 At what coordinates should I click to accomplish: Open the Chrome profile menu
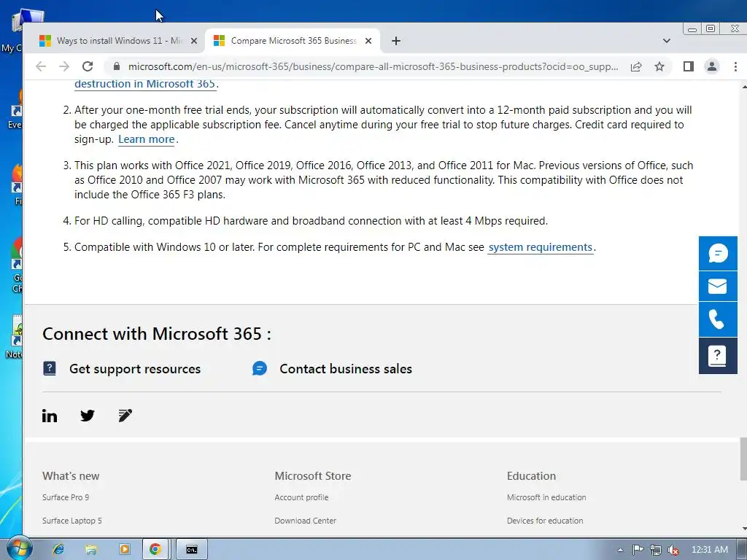(712, 66)
